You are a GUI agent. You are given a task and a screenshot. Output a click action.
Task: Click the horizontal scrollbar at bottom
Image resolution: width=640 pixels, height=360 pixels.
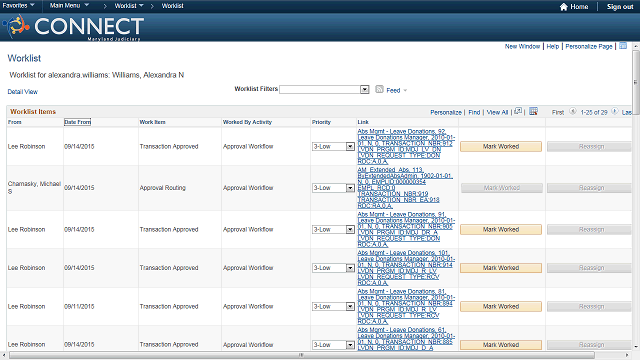(x=301, y=355)
